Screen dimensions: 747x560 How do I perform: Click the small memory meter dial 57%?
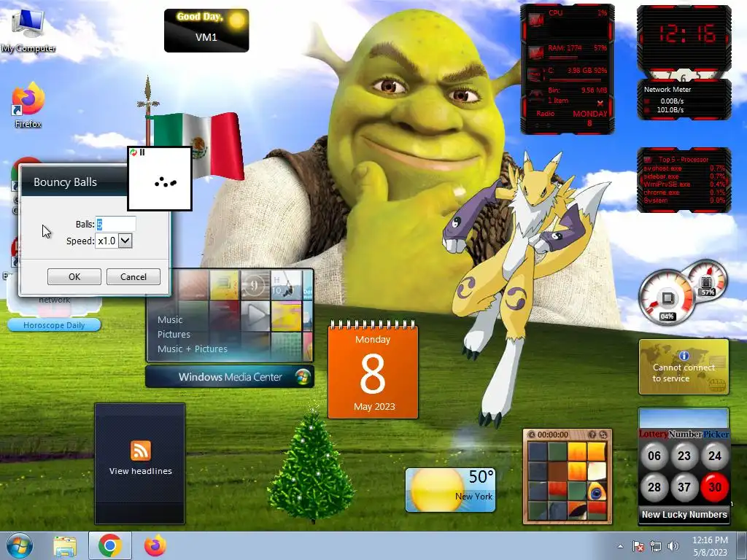click(x=708, y=280)
